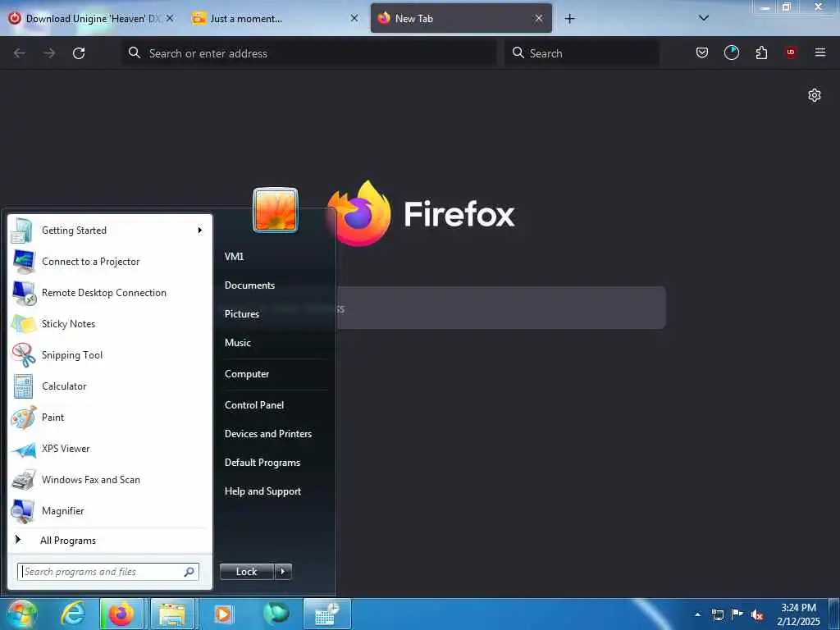Open Pictures library
This screenshot has height=630, width=840.
pyautogui.click(x=242, y=314)
